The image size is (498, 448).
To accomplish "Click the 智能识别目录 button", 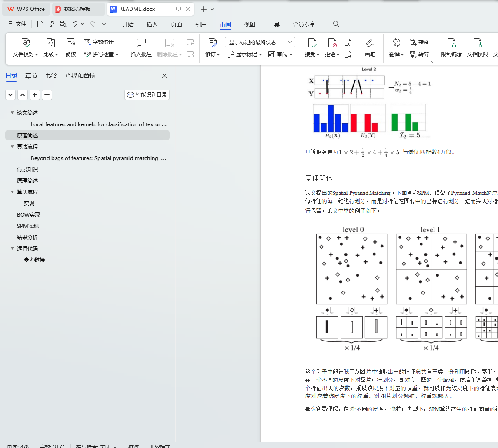I will click(x=147, y=95).
